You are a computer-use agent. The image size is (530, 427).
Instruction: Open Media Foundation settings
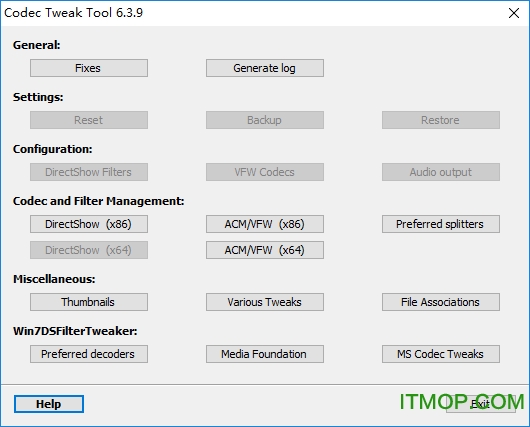point(265,354)
